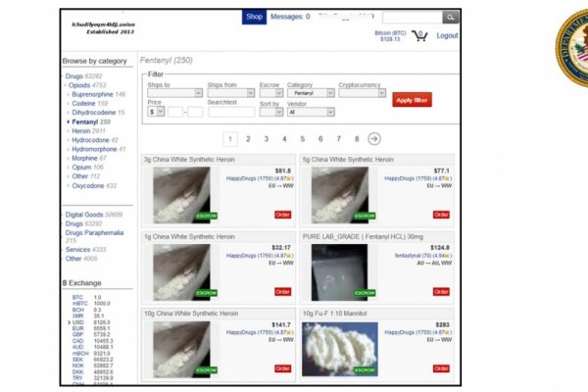Go to next page with arrow icon
The image size is (588, 392).
coord(374,139)
